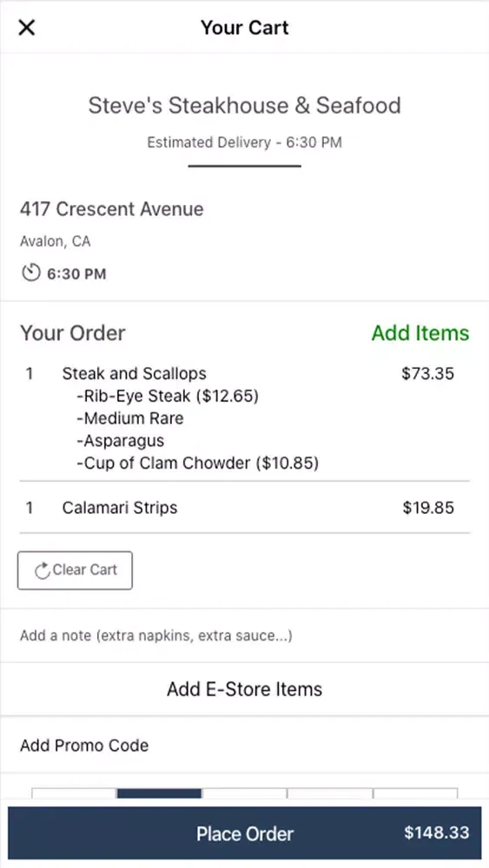
Task: Tap Add Items link
Action: click(x=420, y=332)
